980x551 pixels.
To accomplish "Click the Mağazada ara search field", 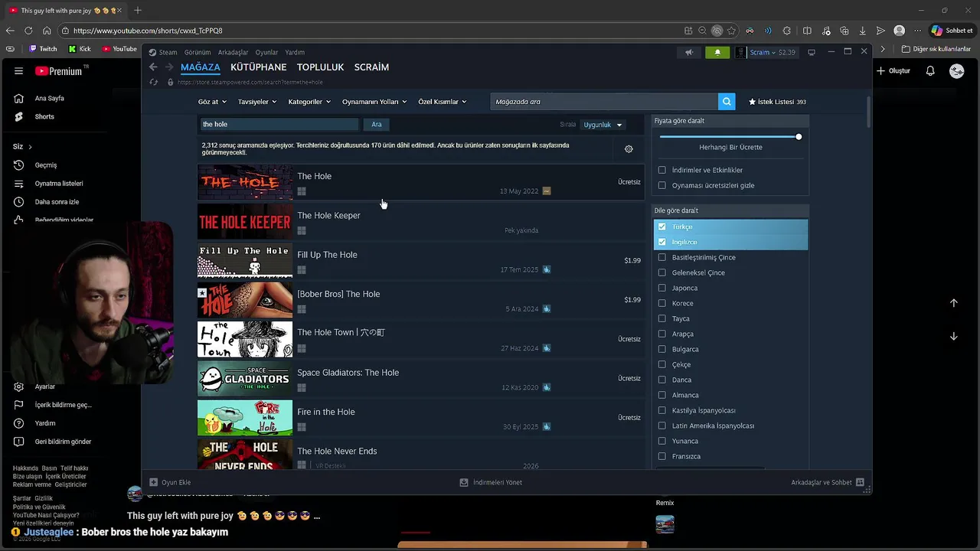I will click(x=604, y=102).
